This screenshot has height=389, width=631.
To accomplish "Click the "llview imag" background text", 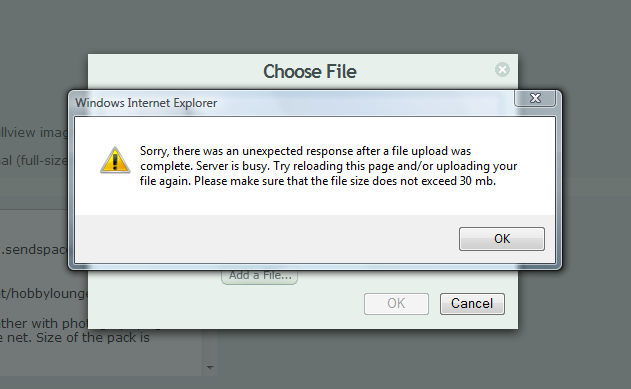I will point(34,133).
